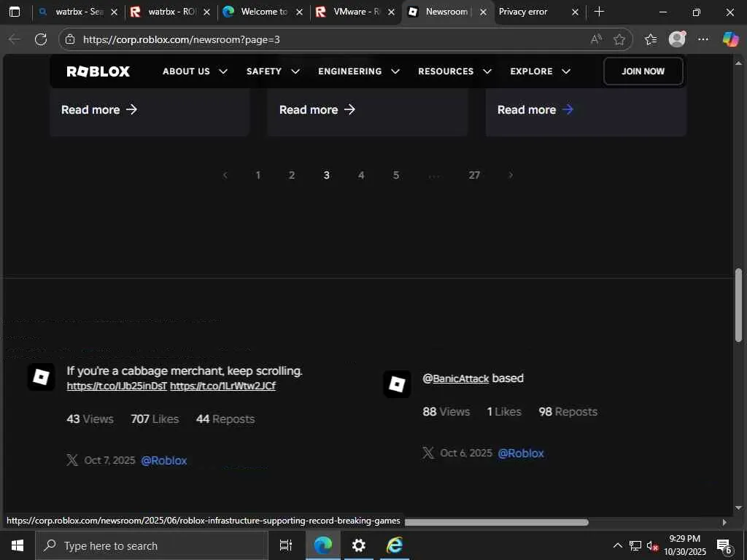This screenshot has width=747, height=560.
Task: Open the first Read more link
Action: tap(99, 110)
